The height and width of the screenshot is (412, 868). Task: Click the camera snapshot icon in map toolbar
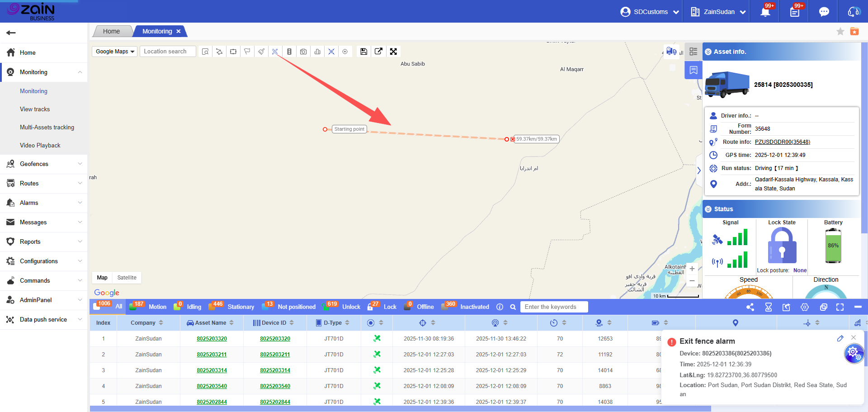pyautogui.click(x=303, y=52)
